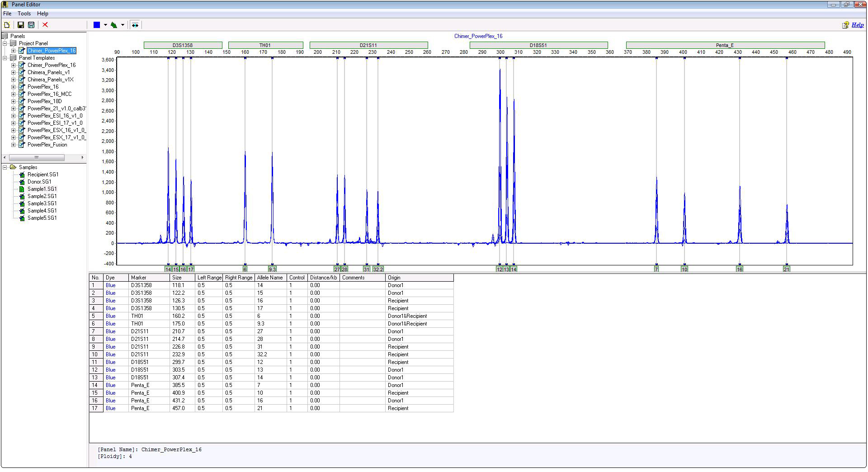Expand the Chimera_Panels_v1 template node
The height and width of the screenshot is (472, 868).
(14, 72)
